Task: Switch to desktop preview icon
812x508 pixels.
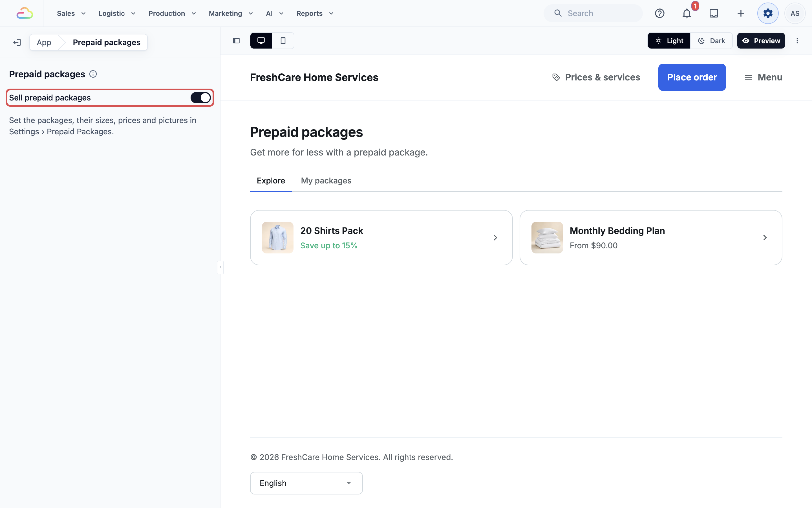Action: (x=261, y=41)
